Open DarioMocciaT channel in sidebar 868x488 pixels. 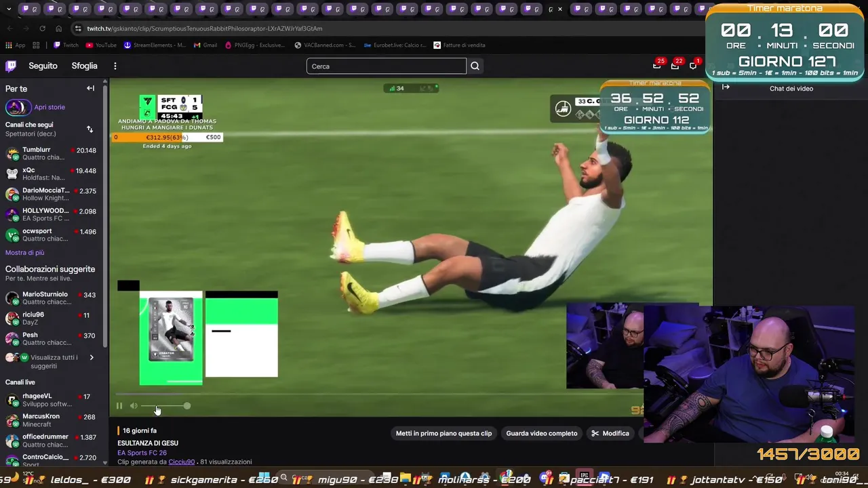pyautogui.click(x=51, y=194)
